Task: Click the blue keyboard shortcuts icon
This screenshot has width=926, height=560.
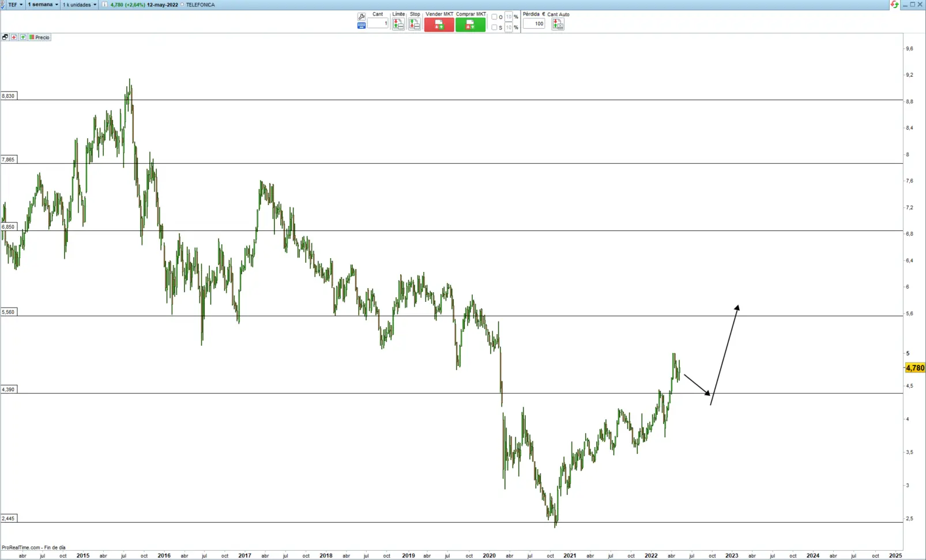Action: [x=362, y=25]
